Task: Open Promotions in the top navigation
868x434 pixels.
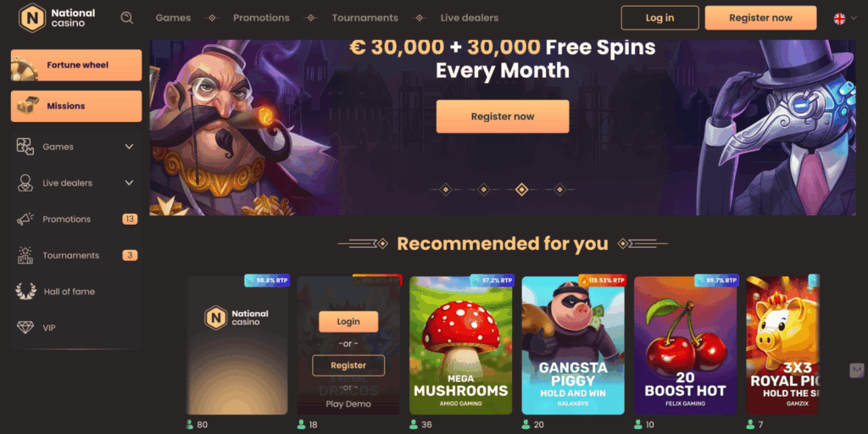Action: point(261,18)
